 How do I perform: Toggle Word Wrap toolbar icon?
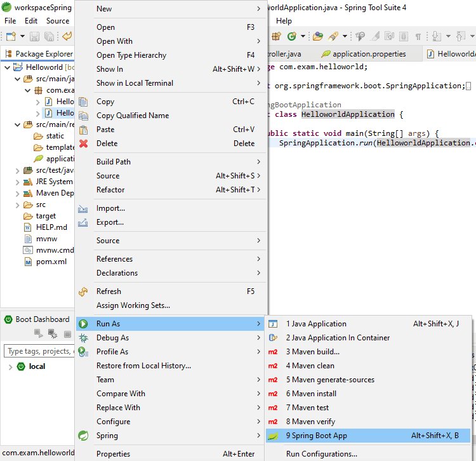[x=389, y=36]
